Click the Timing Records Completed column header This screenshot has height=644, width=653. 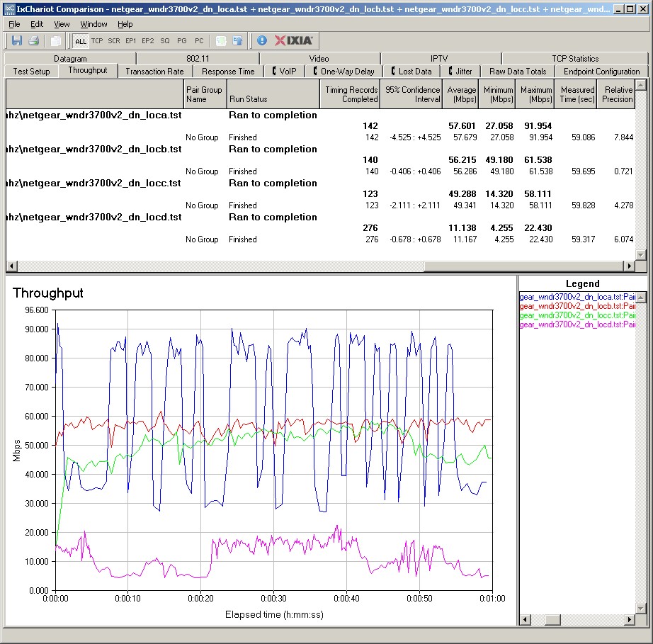click(x=350, y=94)
